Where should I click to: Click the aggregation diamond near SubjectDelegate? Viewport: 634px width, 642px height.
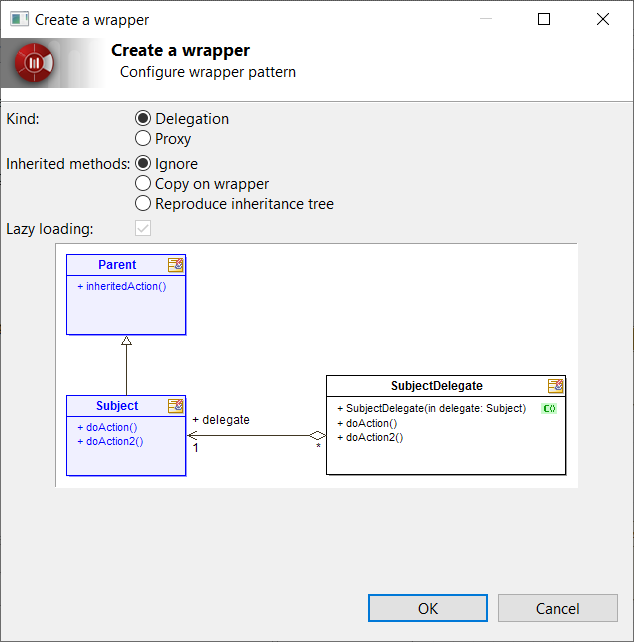coord(317,435)
